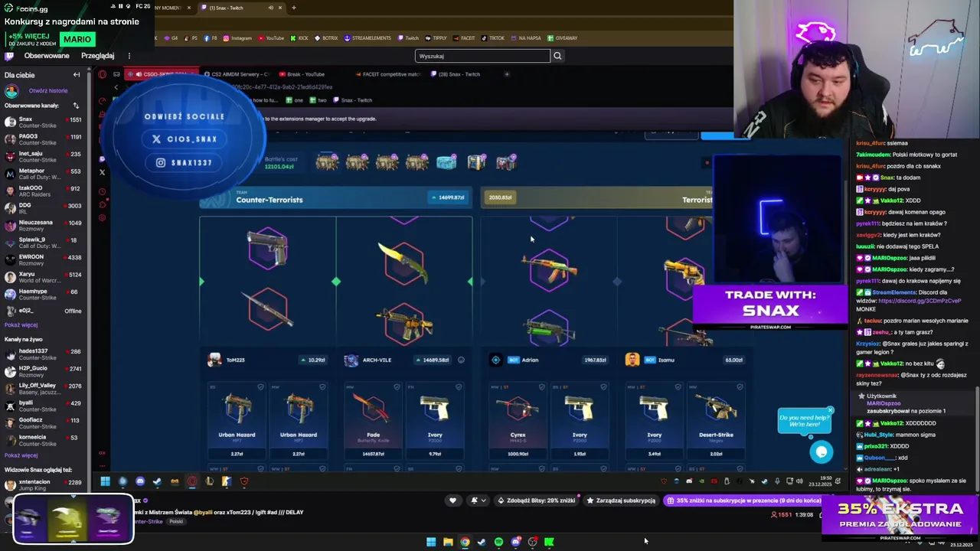Open the Przeglądaj tab on Twitch

click(97, 56)
